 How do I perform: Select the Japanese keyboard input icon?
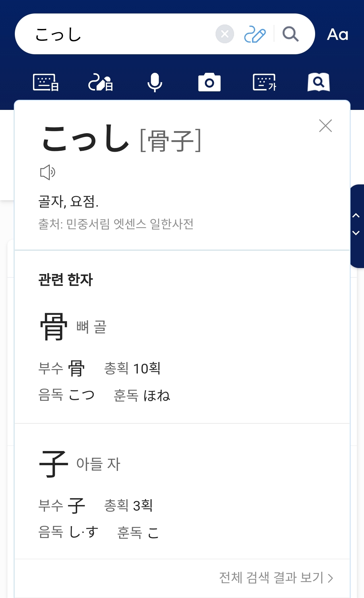coord(46,82)
